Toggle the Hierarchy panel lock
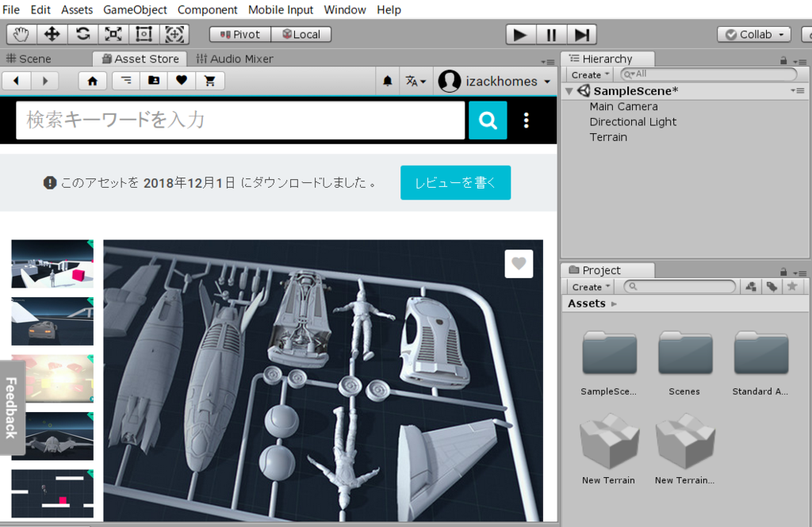The height and width of the screenshot is (527, 812). click(783, 60)
